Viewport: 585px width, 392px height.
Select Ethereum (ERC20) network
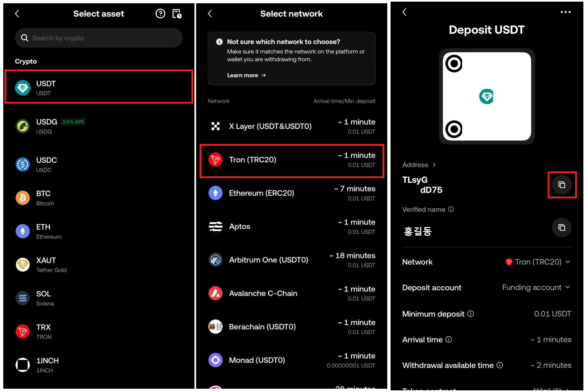click(292, 193)
